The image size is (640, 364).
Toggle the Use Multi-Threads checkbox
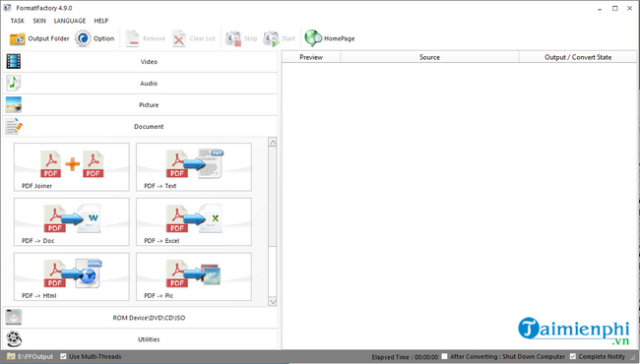click(63, 357)
